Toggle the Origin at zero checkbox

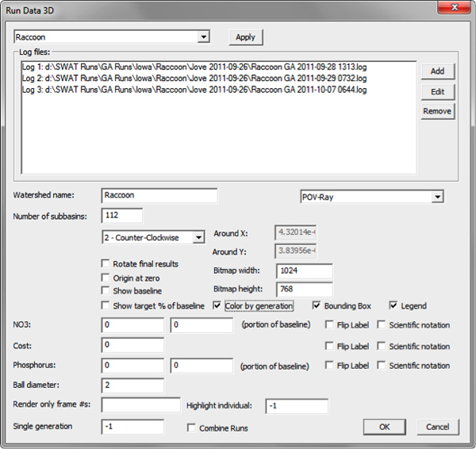[106, 278]
